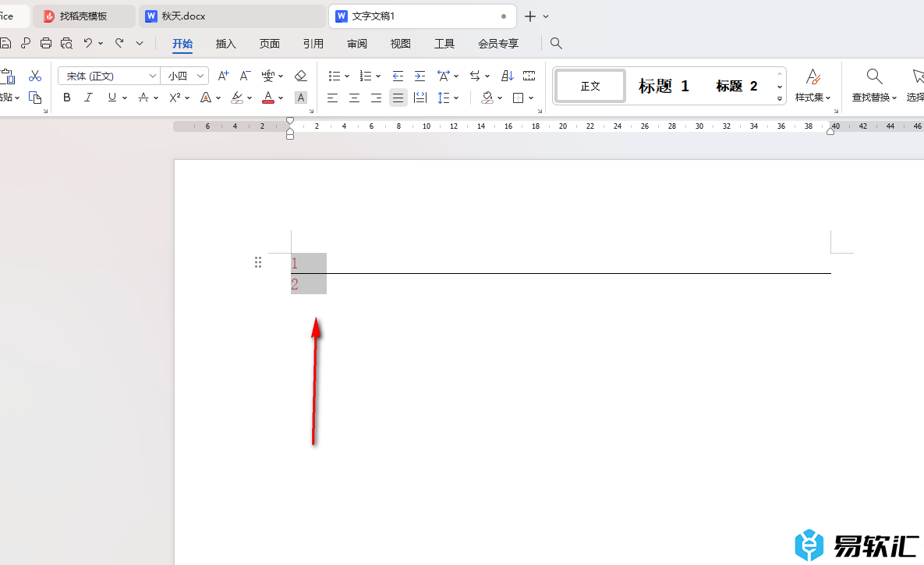
Task: Expand the styles gallery more arrow
Action: [780, 98]
